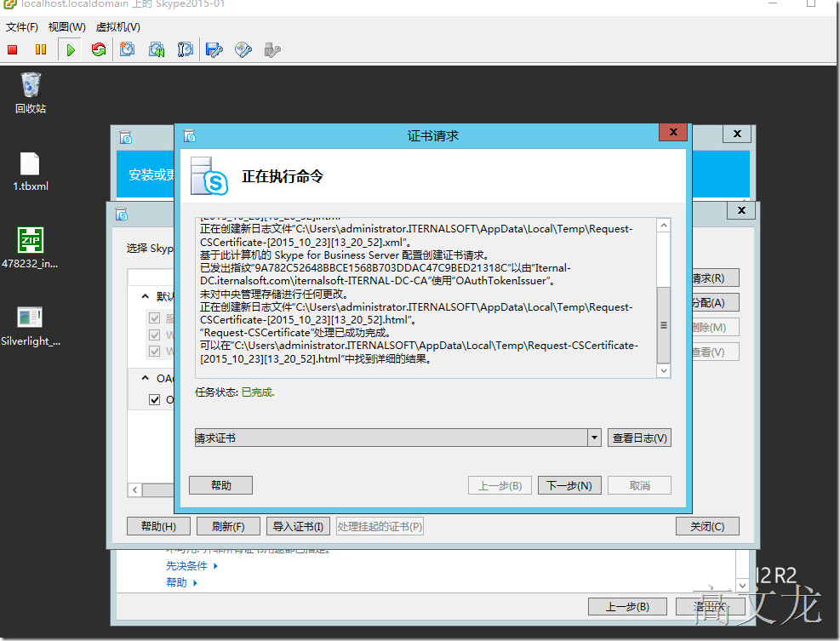Click left arrow of certificate list scrollbar
The height and width of the screenshot is (641, 840).
pos(135,489)
